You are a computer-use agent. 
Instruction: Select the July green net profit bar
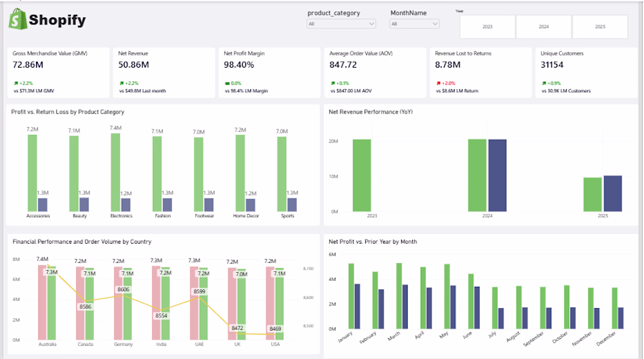495,308
